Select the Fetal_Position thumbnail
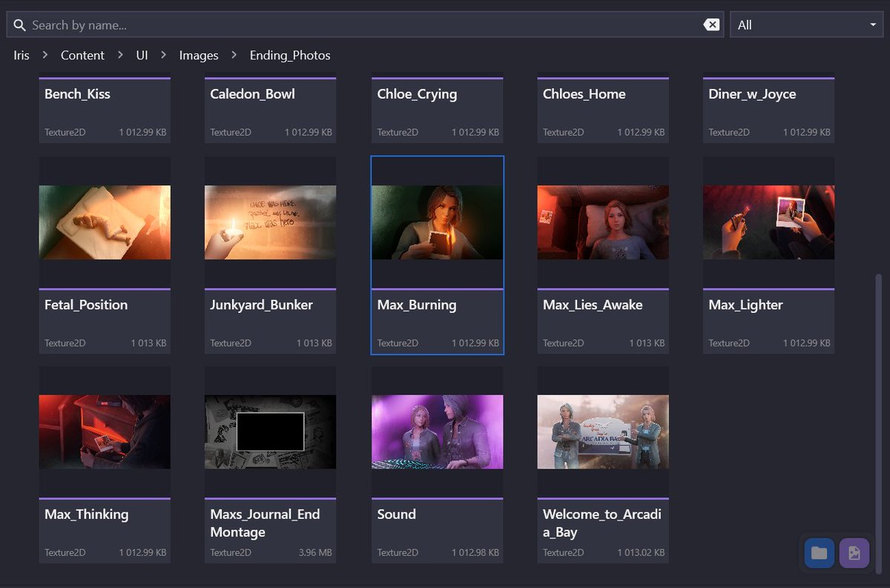The width and height of the screenshot is (890, 588). [105, 222]
